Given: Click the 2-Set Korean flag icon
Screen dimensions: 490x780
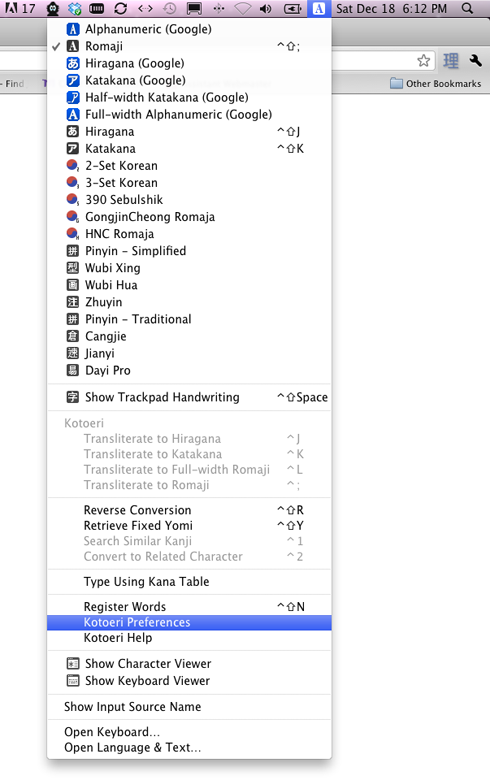Looking at the screenshot, I should pos(73,166).
